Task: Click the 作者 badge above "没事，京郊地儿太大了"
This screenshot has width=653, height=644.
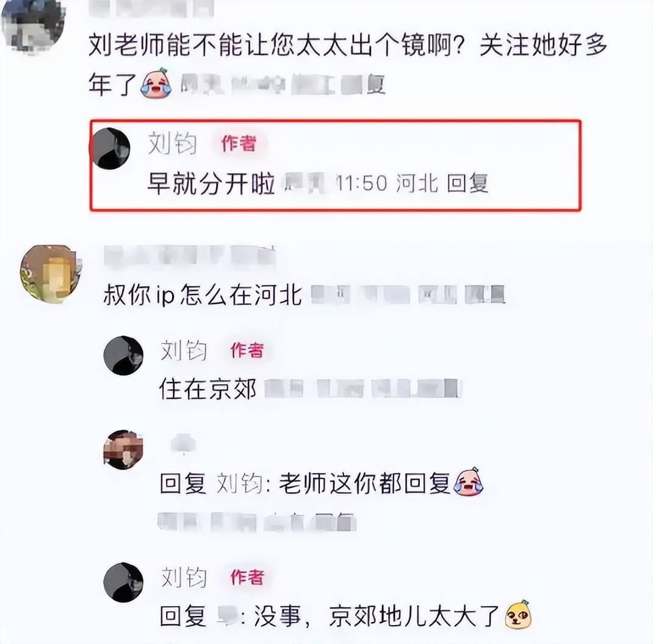Action: pos(247,578)
